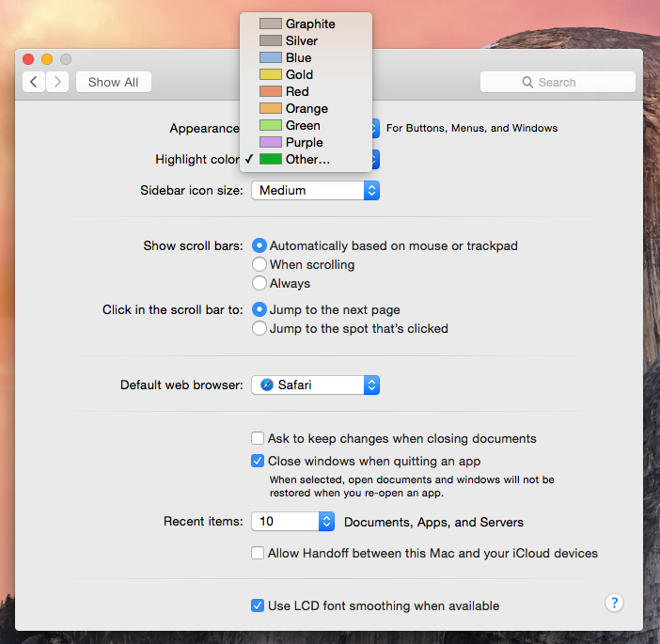Click the Appearance popup arrow
This screenshot has height=644, width=660.
pyautogui.click(x=375, y=129)
